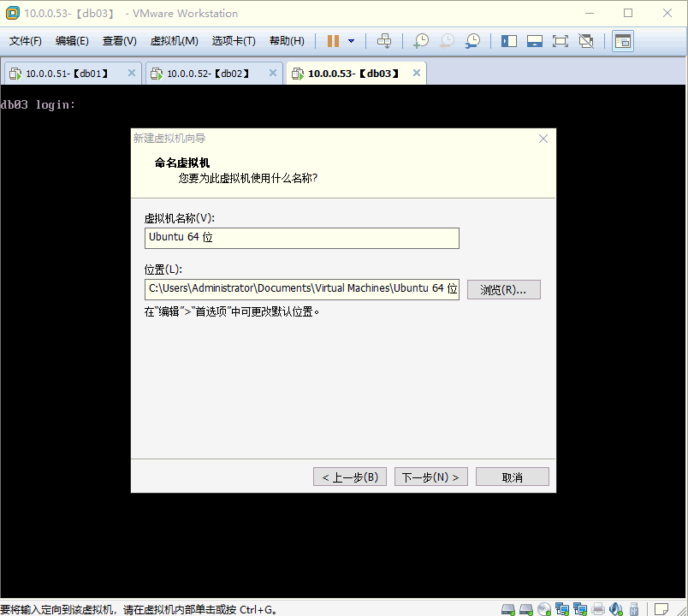Image resolution: width=688 pixels, height=616 pixels.
Task: Click the printer device icon
Action: (598, 609)
